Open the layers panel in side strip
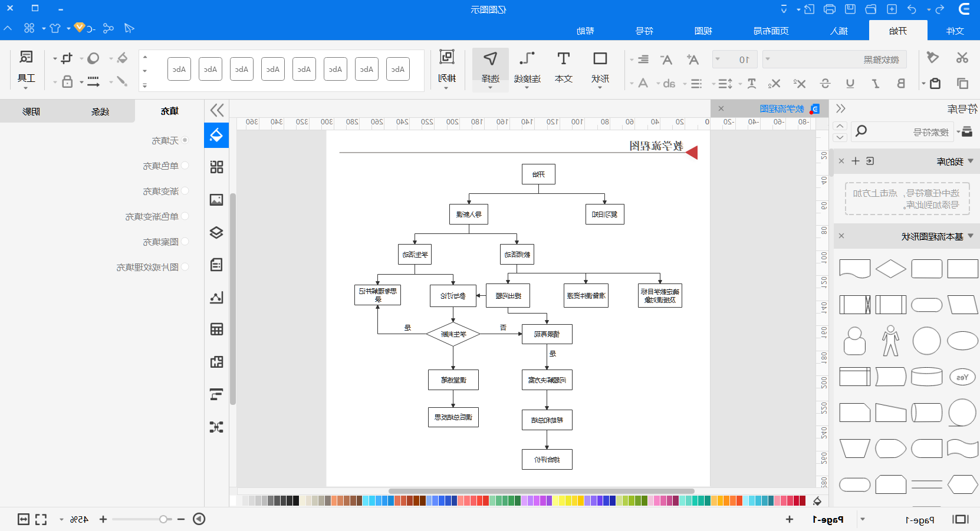Screen dimensions: 980x531 click(x=216, y=232)
